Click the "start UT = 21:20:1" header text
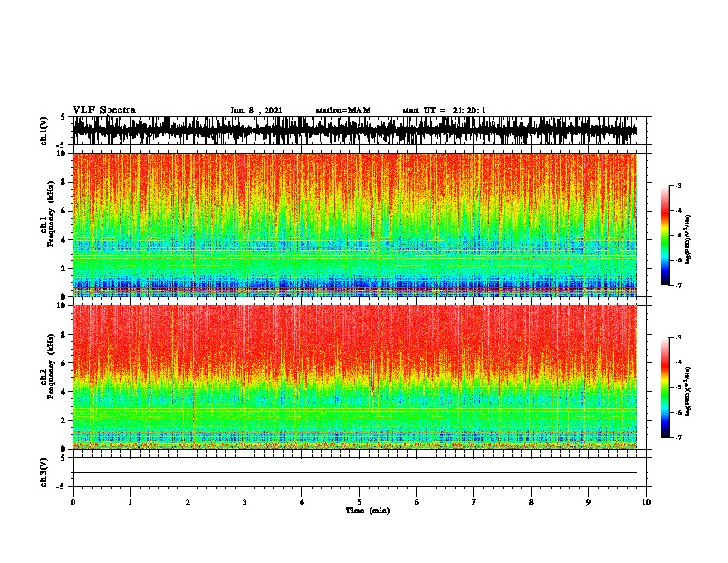Screen dimensions: 728x563 [x=444, y=110]
